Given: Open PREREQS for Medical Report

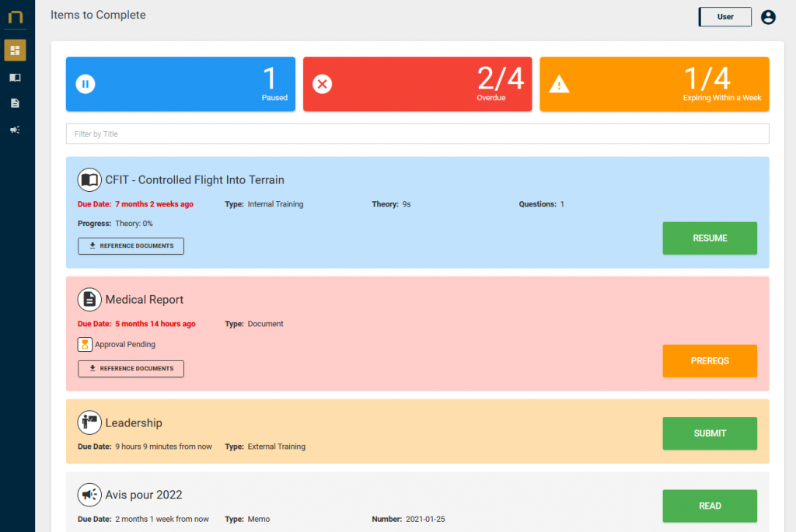Looking at the screenshot, I should (710, 361).
